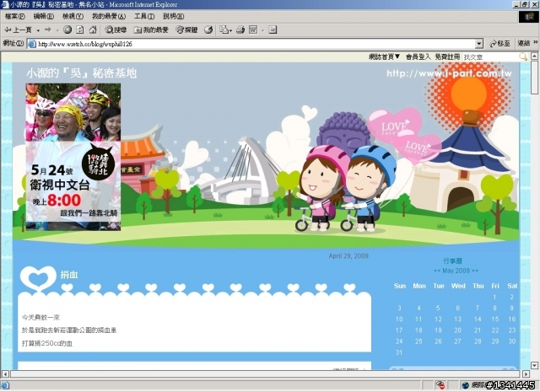The image size is (540, 392).
Task: Select day 8 in the calendar
Action: 494,308
